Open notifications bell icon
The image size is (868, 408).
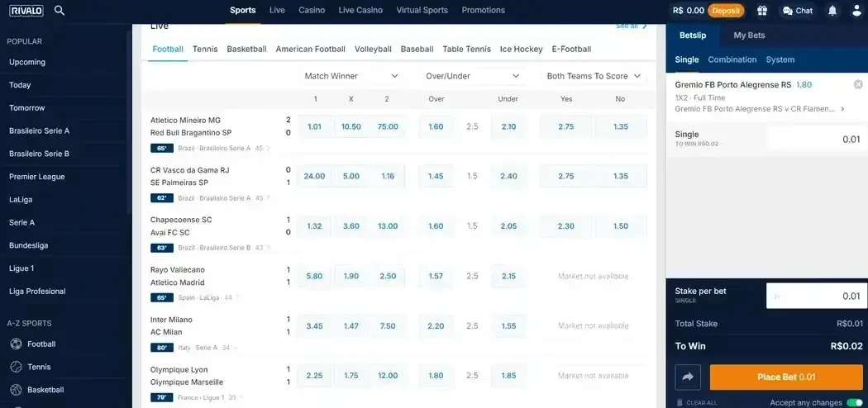point(832,11)
